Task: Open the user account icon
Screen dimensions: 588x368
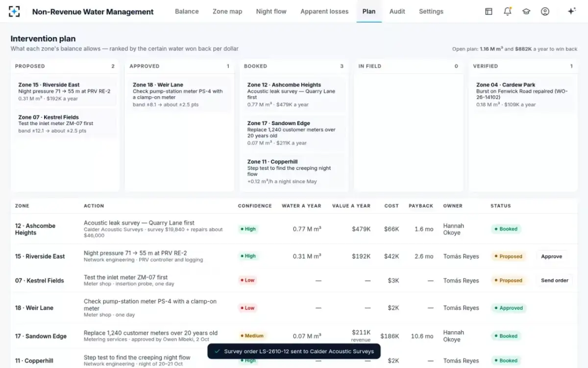Action: [x=545, y=11]
